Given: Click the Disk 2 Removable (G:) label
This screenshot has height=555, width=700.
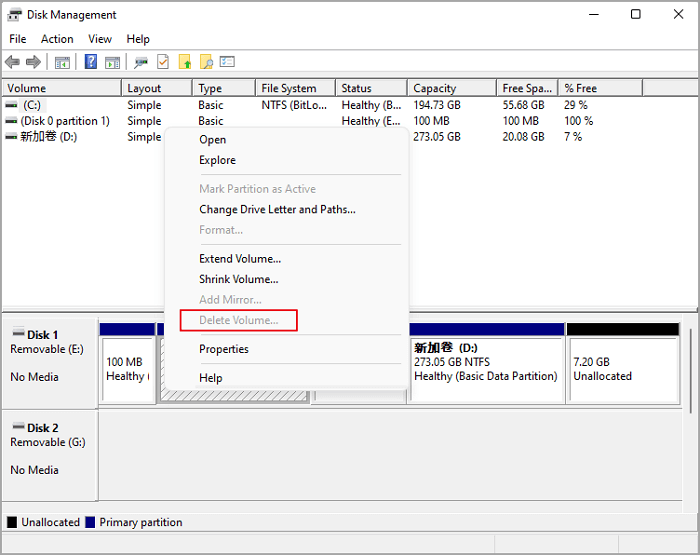Looking at the screenshot, I should click(48, 440).
